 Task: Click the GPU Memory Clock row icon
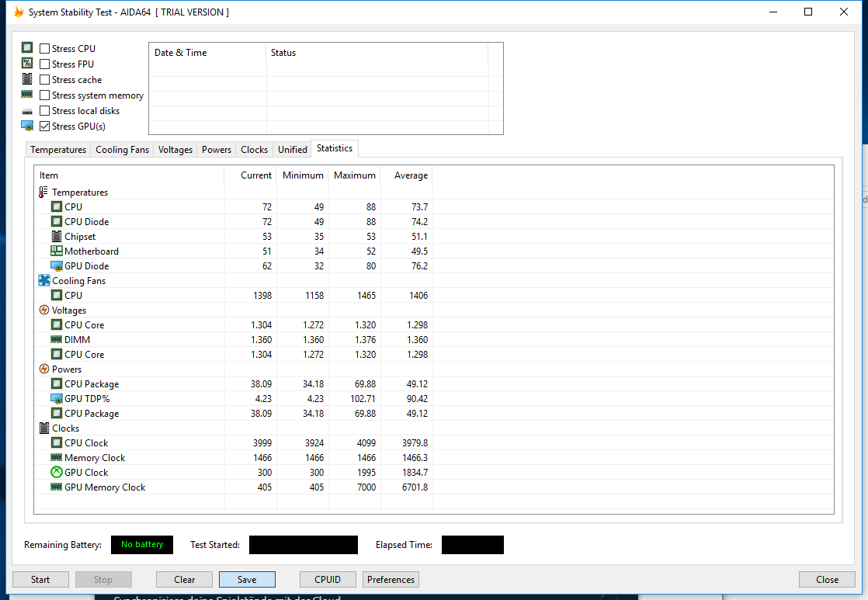click(57, 487)
